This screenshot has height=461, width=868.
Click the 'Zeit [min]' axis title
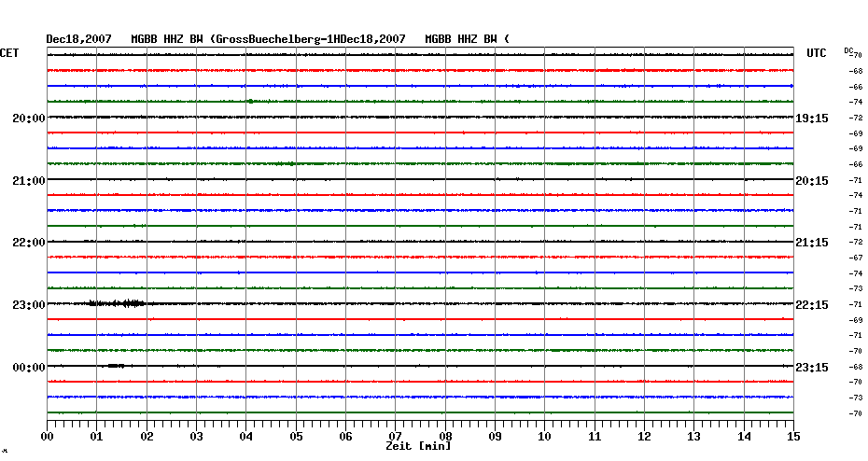click(418, 446)
